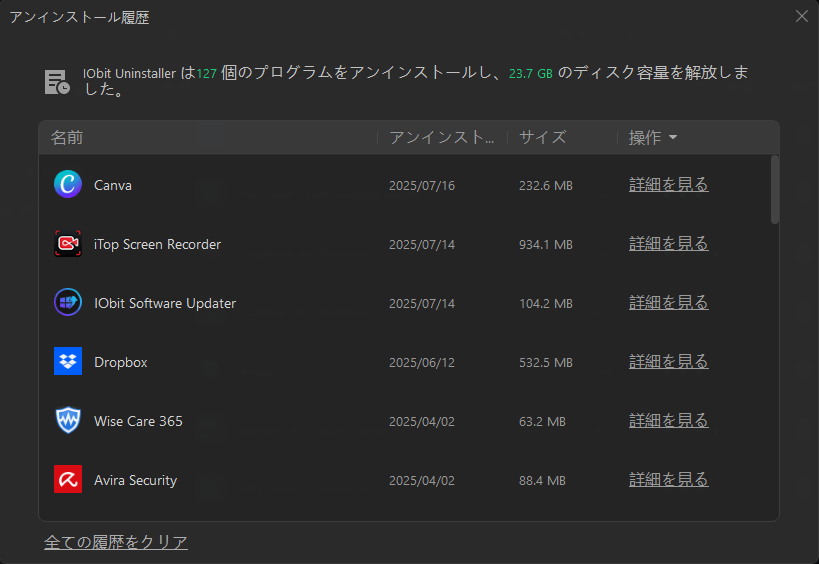Select the Canva name text
The image size is (819, 564).
(x=113, y=185)
